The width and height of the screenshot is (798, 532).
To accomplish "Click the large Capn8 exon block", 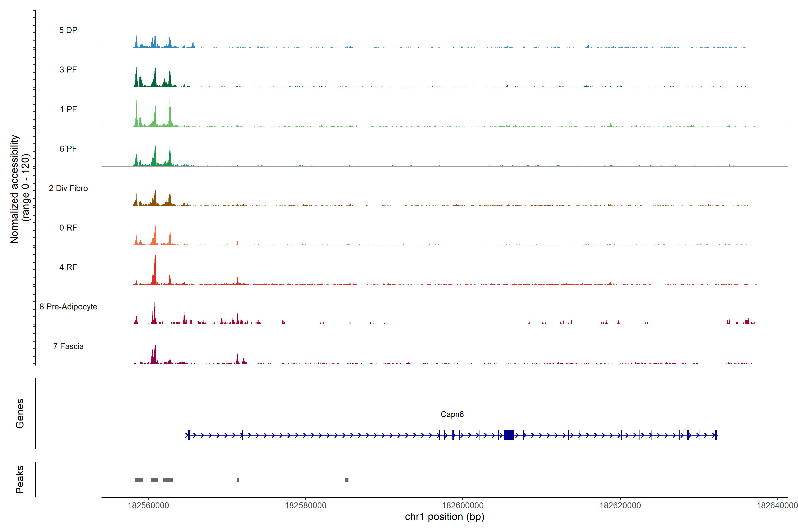I will (x=509, y=435).
